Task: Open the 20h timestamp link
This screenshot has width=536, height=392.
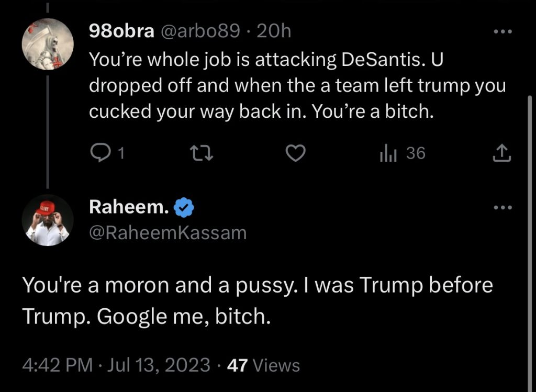Action: (x=274, y=31)
